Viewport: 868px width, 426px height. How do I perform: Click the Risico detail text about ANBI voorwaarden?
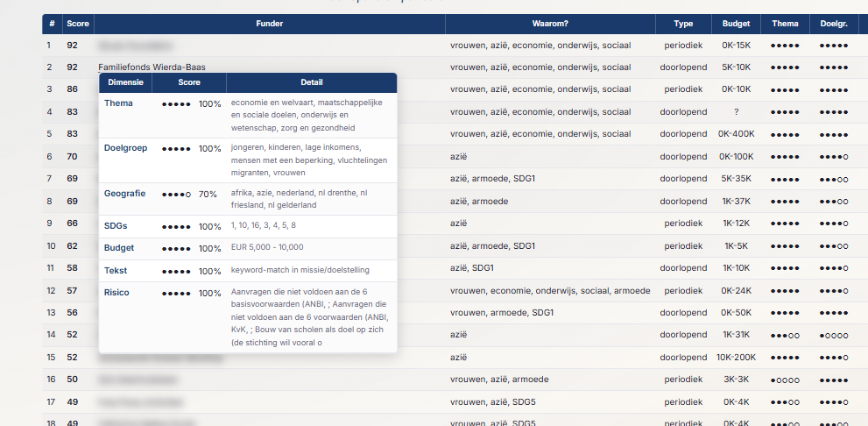(x=310, y=317)
